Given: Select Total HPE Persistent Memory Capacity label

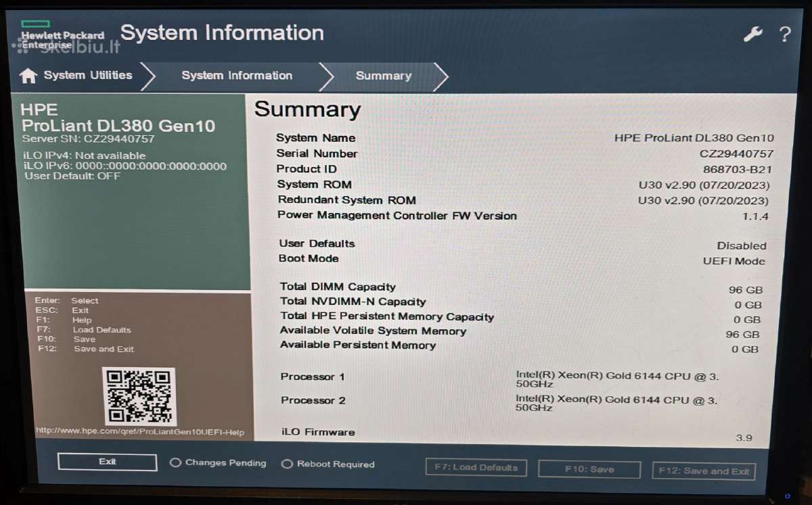Looking at the screenshot, I should [x=387, y=316].
